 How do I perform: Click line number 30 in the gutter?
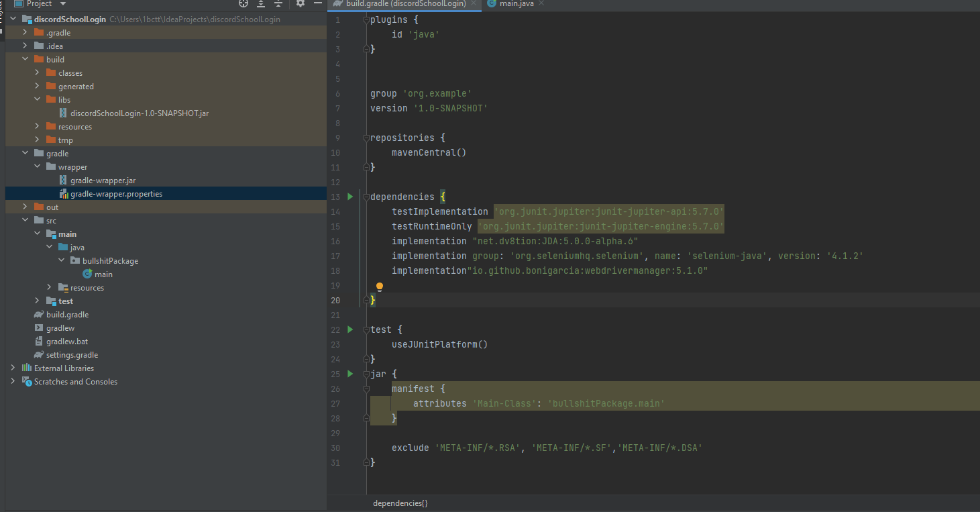pyautogui.click(x=335, y=448)
